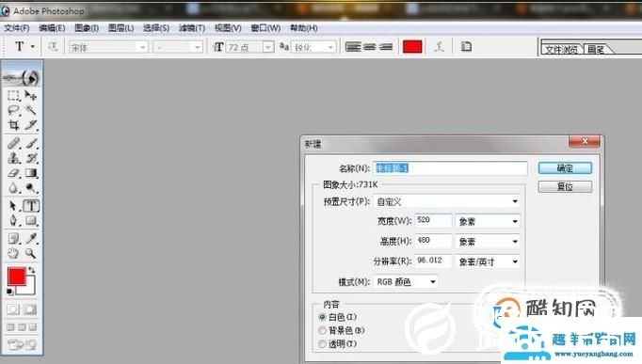Select the History Brush tool
The width and height of the screenshot is (642, 364).
[31, 158]
